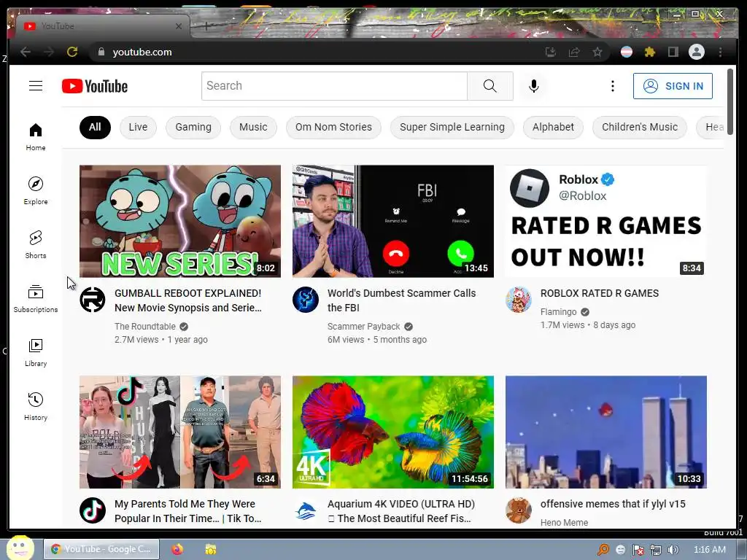Viewport: 747px width, 560px height.
Task: Click the search magnifier button
Action: point(489,86)
